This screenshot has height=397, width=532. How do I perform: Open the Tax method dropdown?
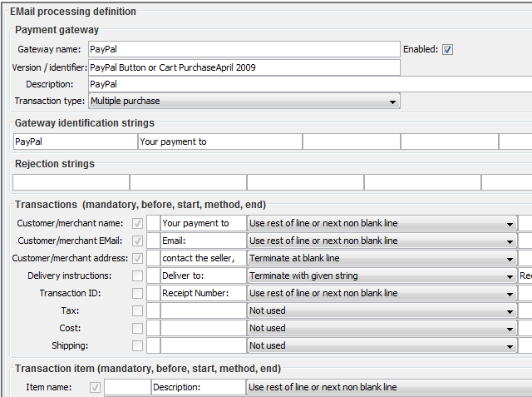pyautogui.click(x=382, y=310)
